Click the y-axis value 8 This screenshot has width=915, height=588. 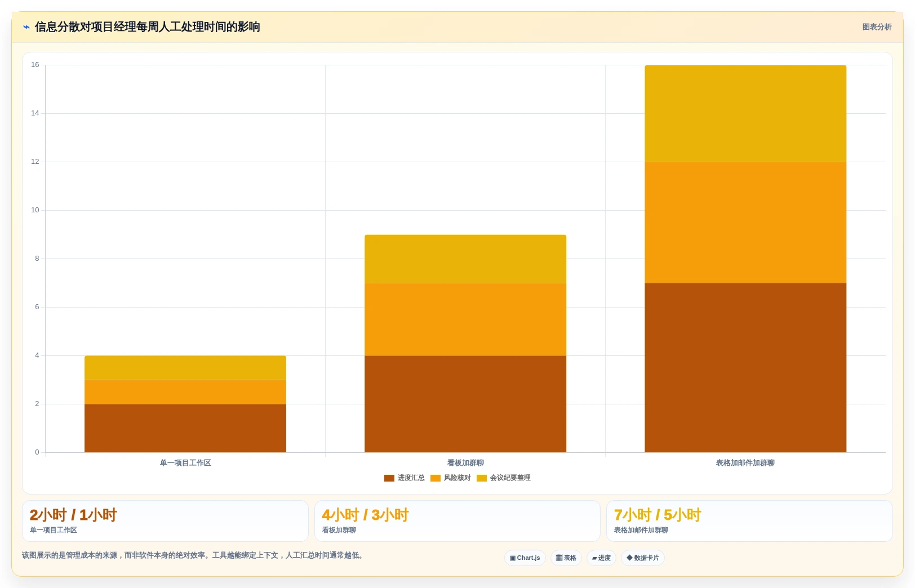pyautogui.click(x=37, y=259)
